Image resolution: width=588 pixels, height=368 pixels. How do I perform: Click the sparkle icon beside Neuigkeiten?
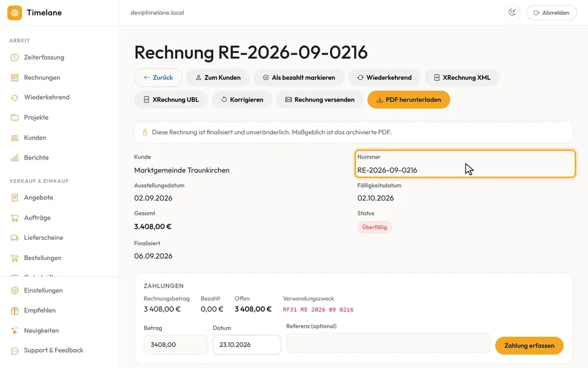pos(15,331)
